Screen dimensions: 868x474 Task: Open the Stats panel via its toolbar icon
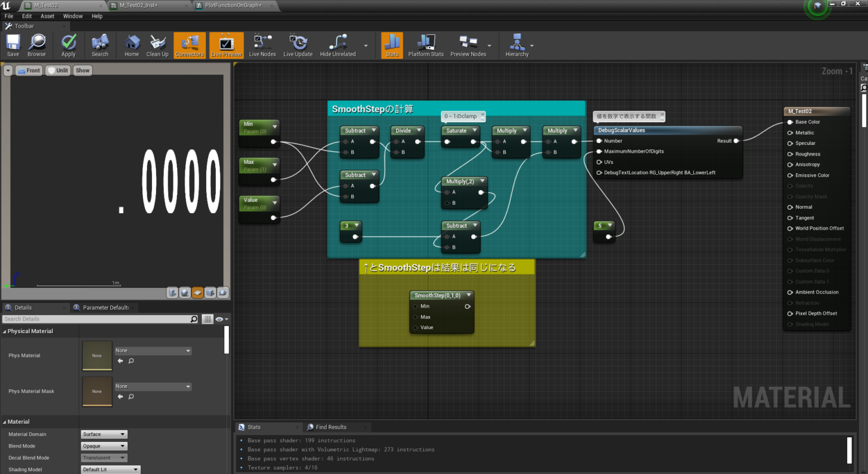click(392, 45)
